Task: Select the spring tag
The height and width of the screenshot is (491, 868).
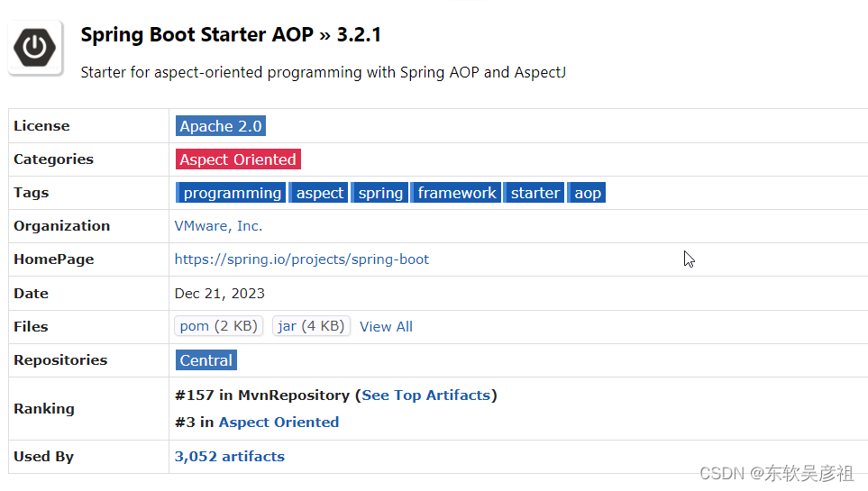Action: (x=379, y=193)
